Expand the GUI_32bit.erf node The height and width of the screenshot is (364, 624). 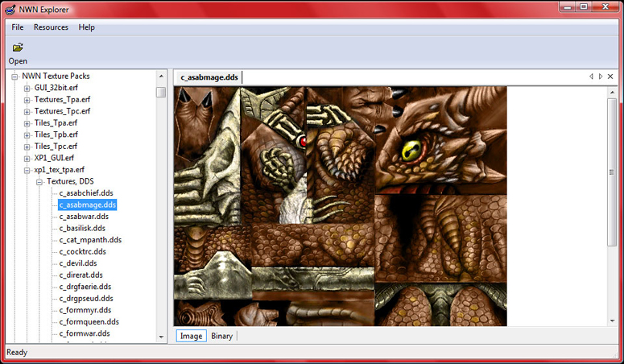tap(27, 88)
